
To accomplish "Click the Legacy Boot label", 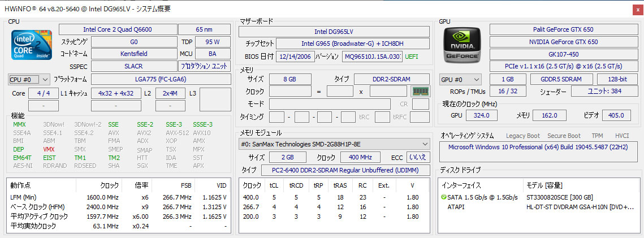I will pyautogui.click(x=523, y=136).
